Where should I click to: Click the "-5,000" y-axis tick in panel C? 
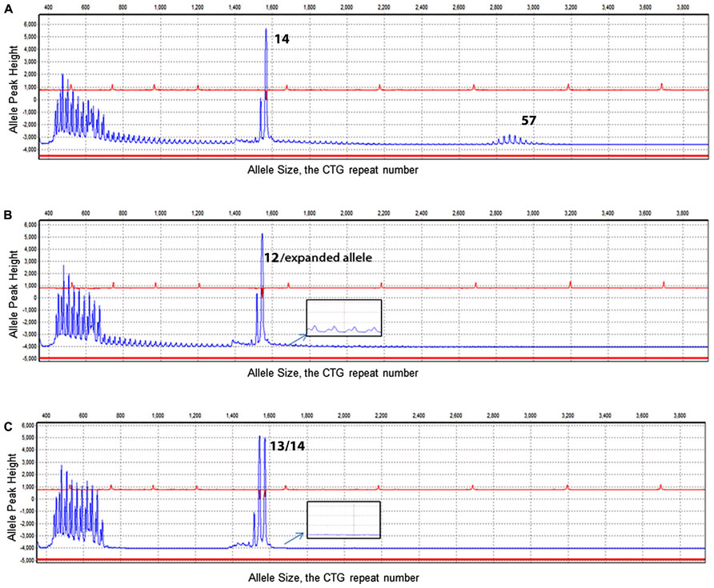point(27,560)
